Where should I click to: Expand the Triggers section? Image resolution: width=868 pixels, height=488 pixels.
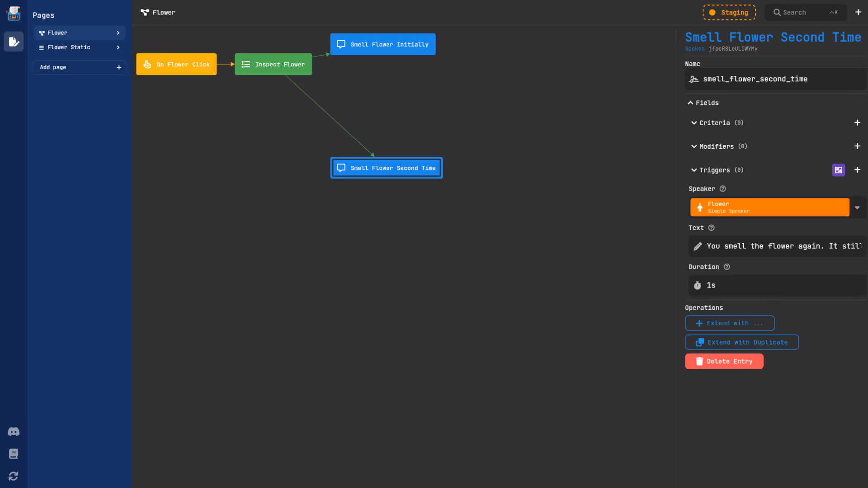click(714, 170)
